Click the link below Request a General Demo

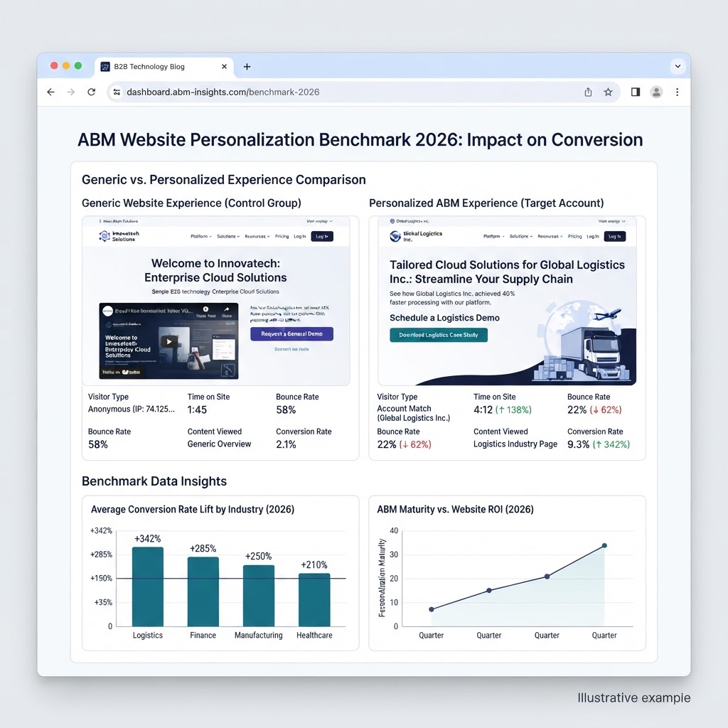[291, 349]
